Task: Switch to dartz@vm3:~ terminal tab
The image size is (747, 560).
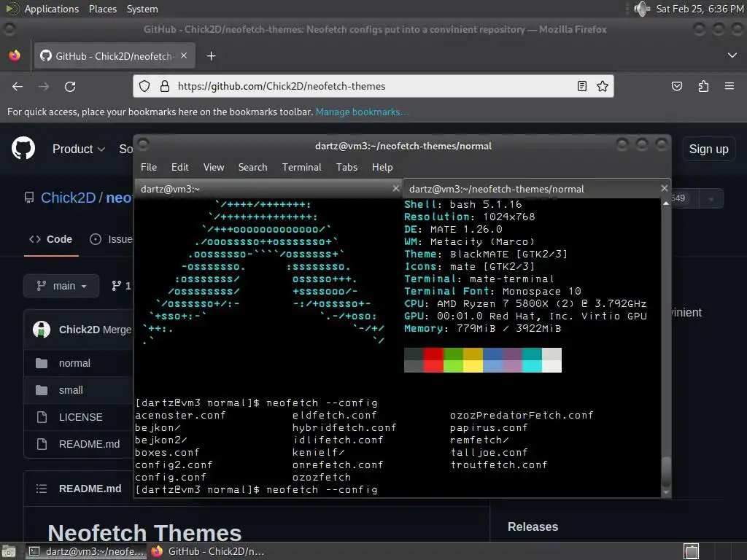Action: 268,189
